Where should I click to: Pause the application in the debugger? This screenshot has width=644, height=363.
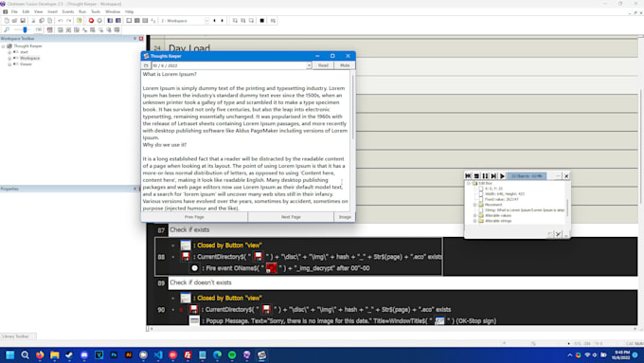tap(485, 176)
